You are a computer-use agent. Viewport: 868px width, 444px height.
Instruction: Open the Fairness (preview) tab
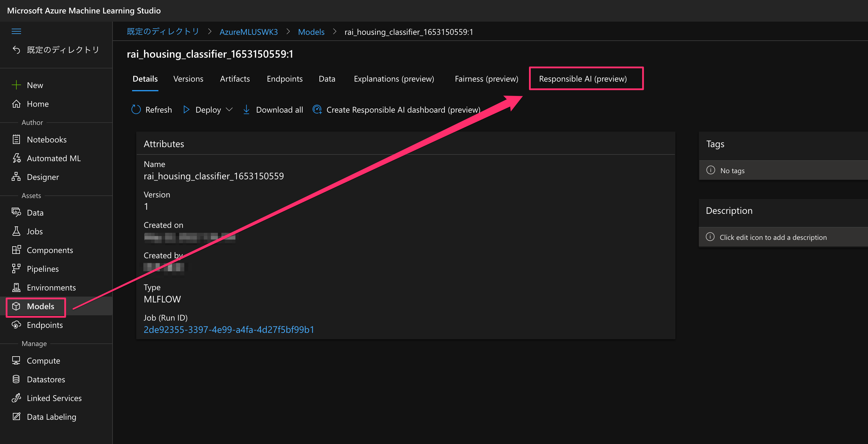point(486,79)
